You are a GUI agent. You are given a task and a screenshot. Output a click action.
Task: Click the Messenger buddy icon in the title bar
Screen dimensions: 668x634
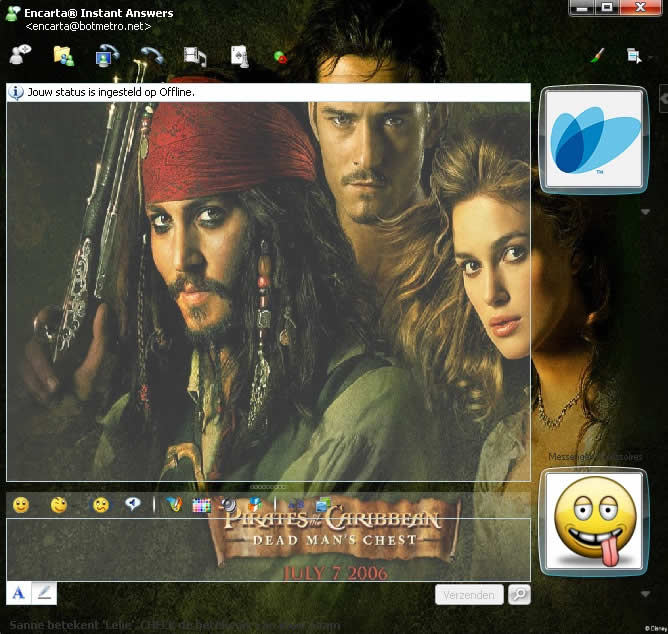[13, 14]
